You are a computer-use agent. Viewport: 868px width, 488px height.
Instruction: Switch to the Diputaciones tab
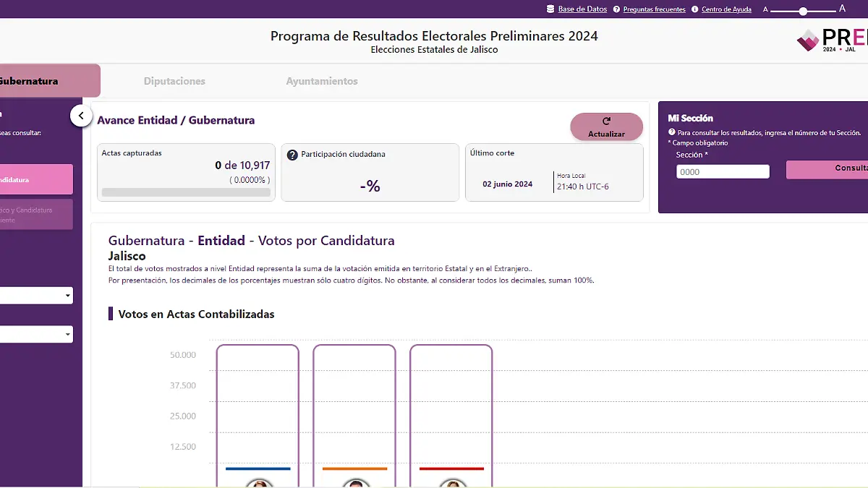174,81
